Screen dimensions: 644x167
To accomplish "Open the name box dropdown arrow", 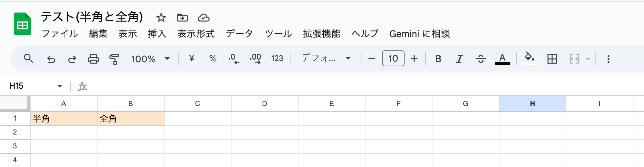I will [60, 86].
